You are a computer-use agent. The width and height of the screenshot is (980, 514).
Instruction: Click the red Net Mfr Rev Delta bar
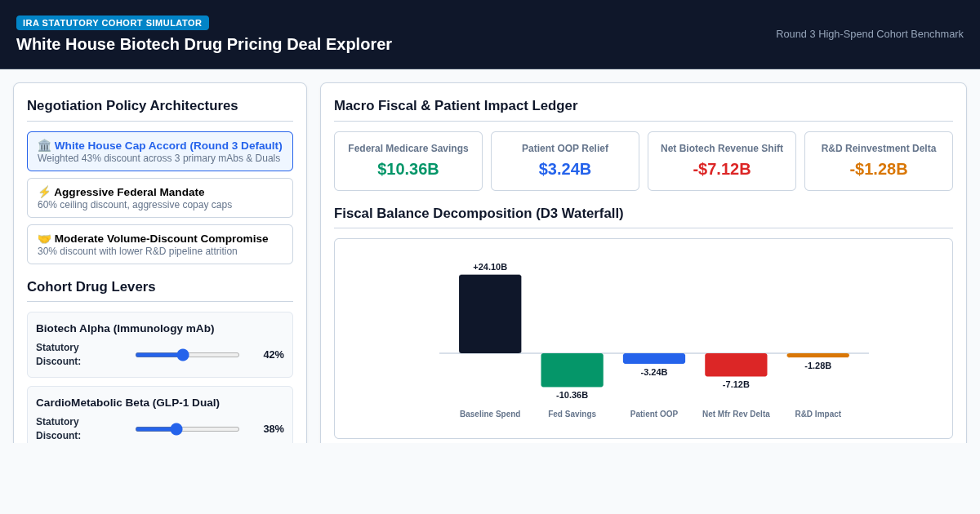(736, 365)
